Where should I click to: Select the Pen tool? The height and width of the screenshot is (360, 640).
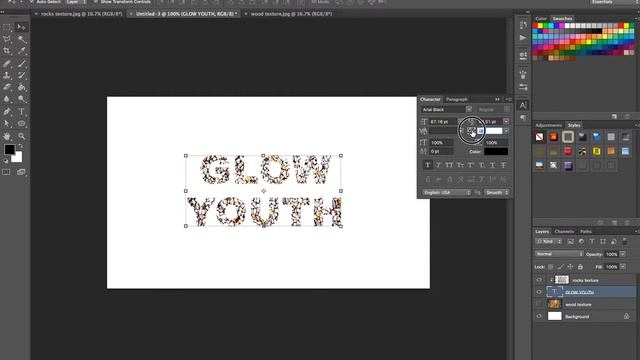click(x=7, y=111)
